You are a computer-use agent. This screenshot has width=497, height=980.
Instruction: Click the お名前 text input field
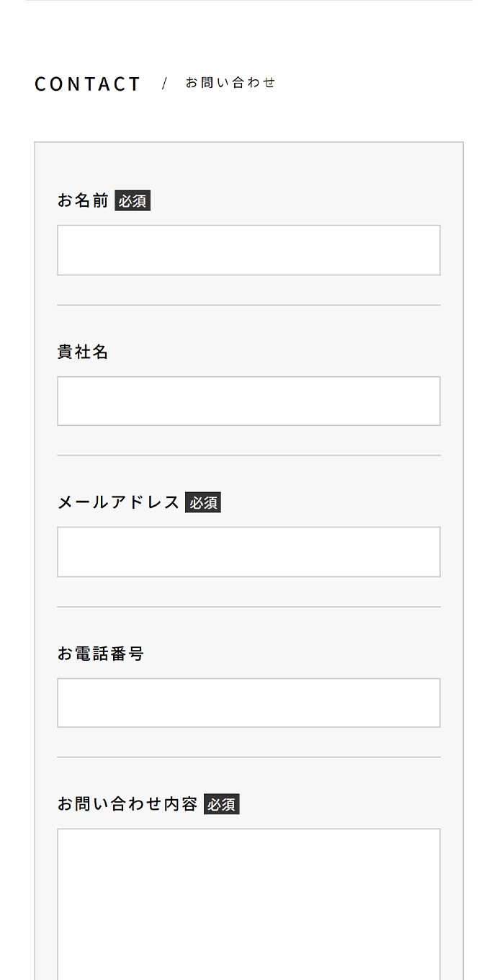[x=248, y=250]
